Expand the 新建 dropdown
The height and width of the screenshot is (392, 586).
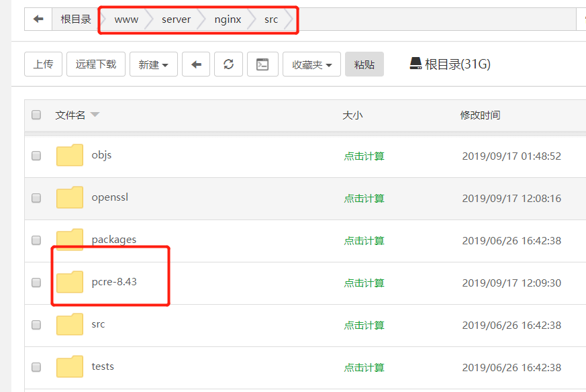pyautogui.click(x=153, y=64)
